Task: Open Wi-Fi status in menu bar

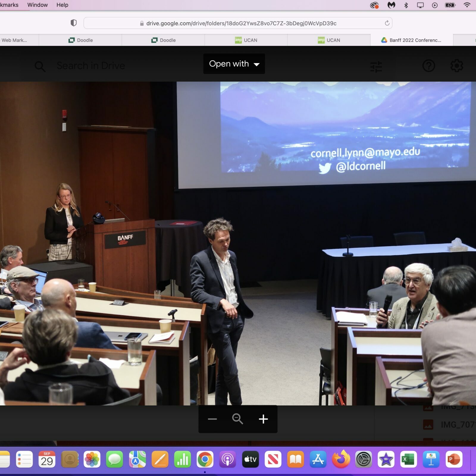Action: pyautogui.click(x=467, y=5)
